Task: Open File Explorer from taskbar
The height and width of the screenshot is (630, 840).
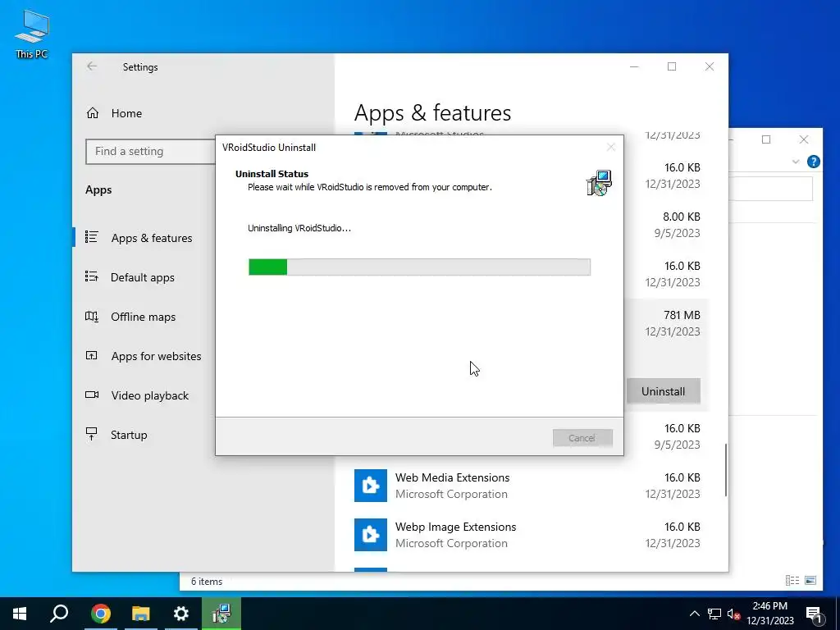Action: point(140,614)
